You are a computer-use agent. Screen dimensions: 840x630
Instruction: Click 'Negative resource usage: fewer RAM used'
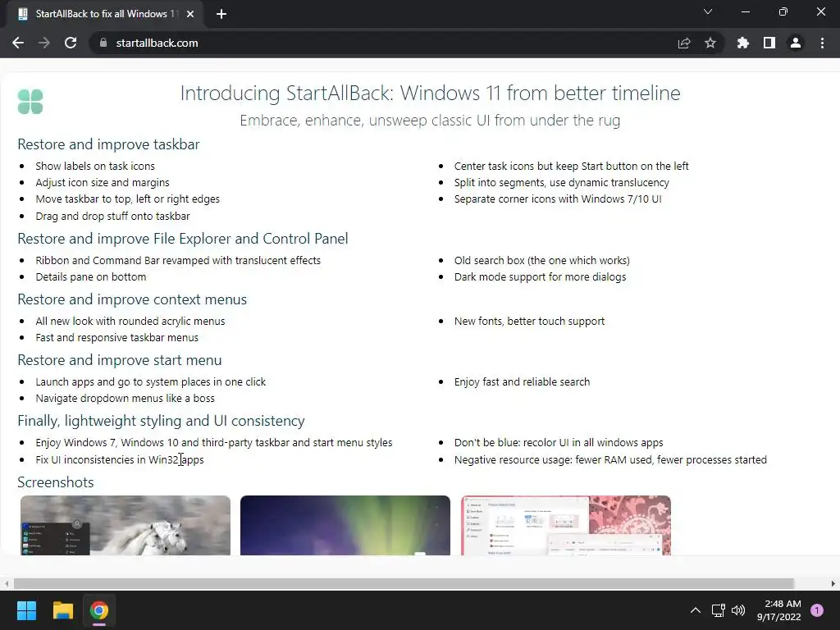pos(610,459)
